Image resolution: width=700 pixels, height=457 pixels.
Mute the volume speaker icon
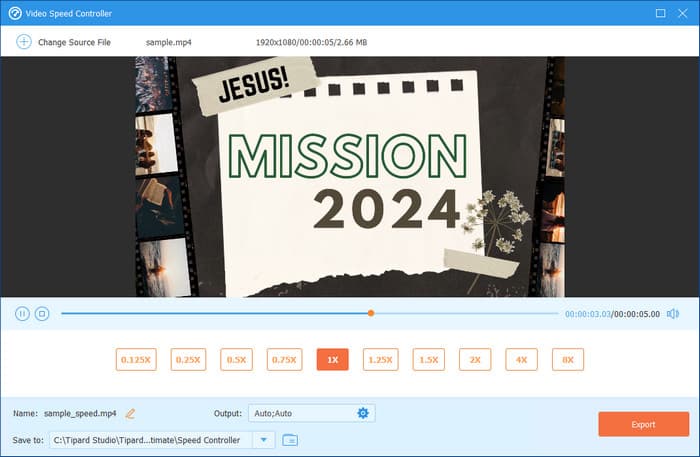pos(673,313)
